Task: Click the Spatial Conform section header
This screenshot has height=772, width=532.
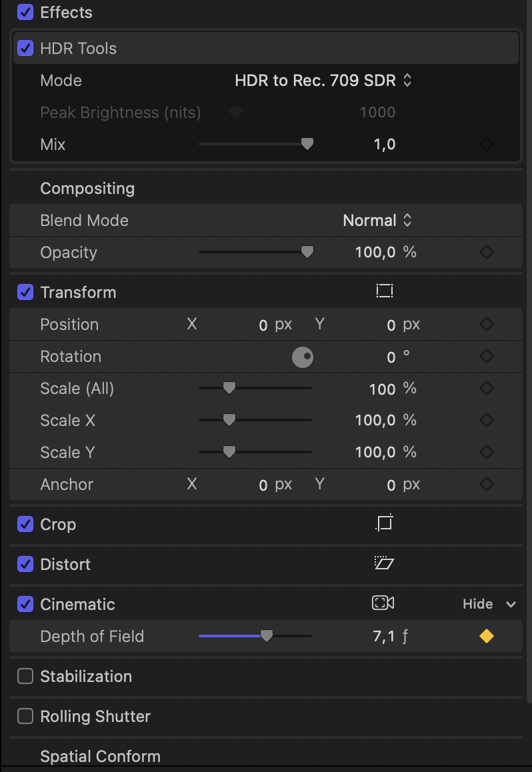Action: pyautogui.click(x=100, y=757)
